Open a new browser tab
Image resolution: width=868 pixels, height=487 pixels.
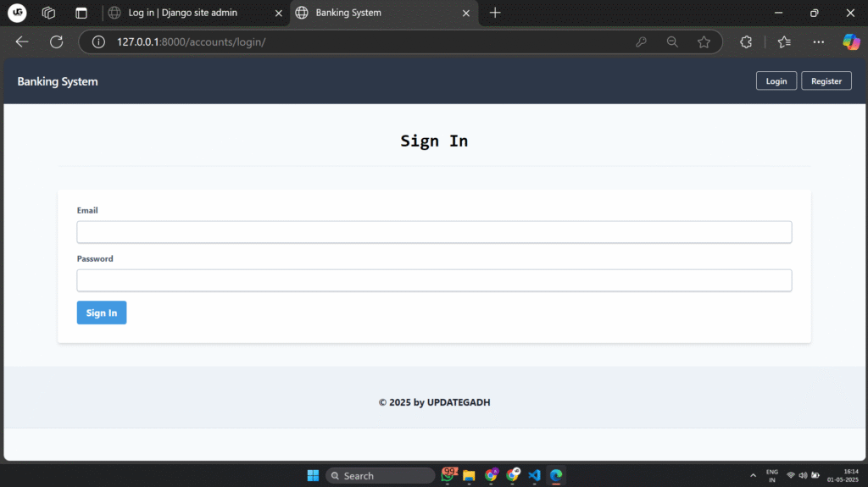(495, 13)
